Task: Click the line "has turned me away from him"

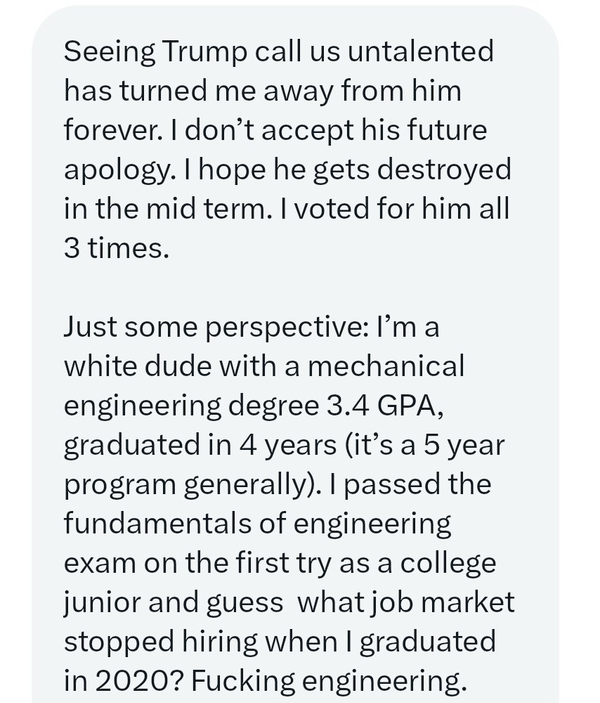Action: pyautogui.click(x=262, y=90)
